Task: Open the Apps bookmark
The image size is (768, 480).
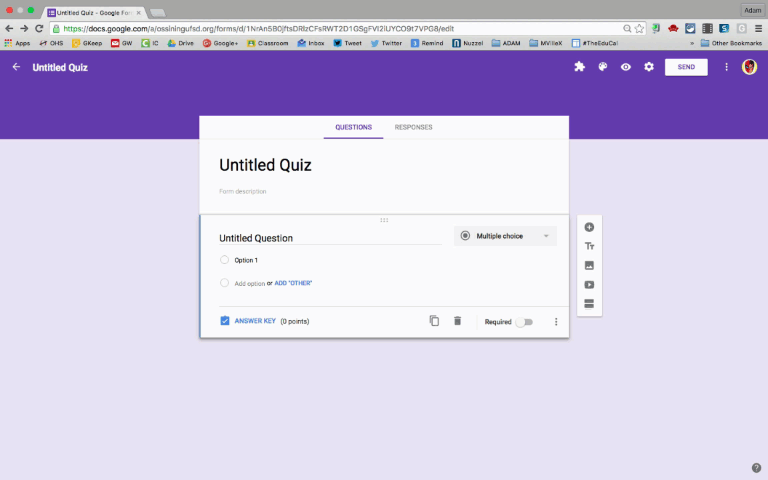Action: 17,43
